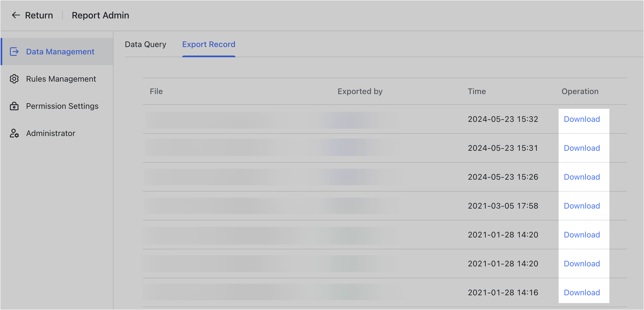Select the Data Management sidebar icon
The width and height of the screenshot is (644, 310).
[x=14, y=52]
